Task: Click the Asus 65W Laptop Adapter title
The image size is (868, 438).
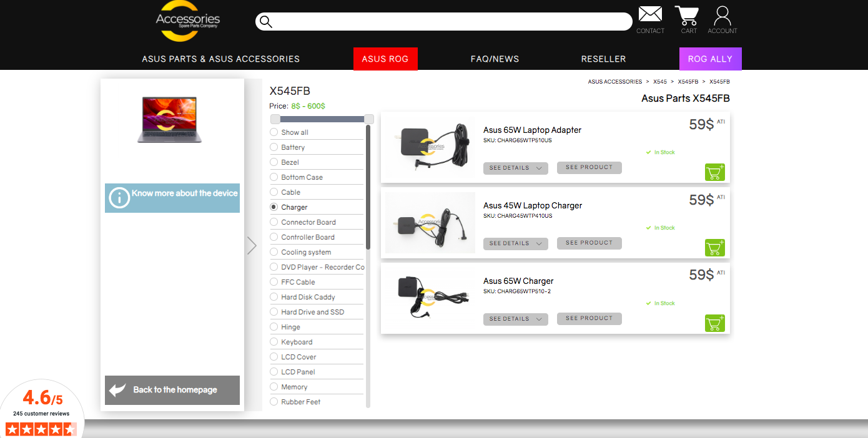Action: 532,130
